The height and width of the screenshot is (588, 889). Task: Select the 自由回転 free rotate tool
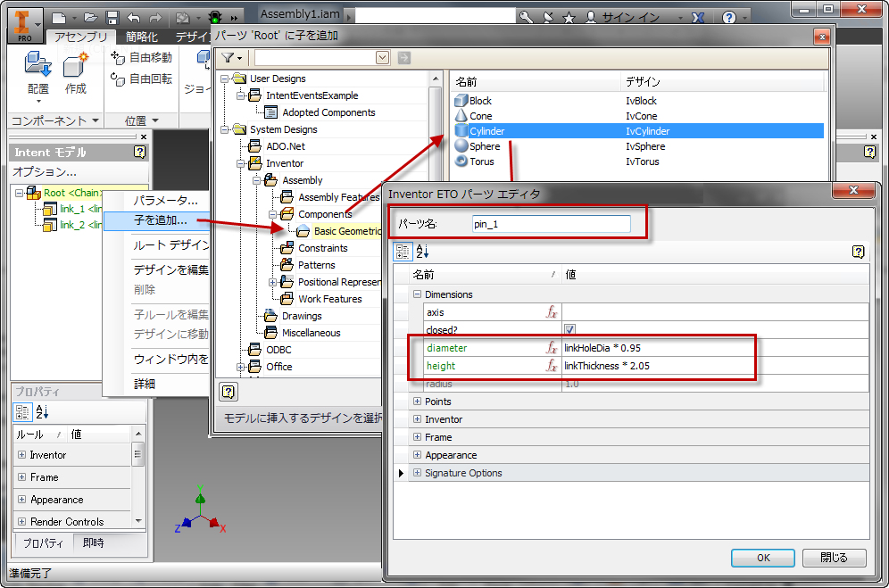point(142,79)
